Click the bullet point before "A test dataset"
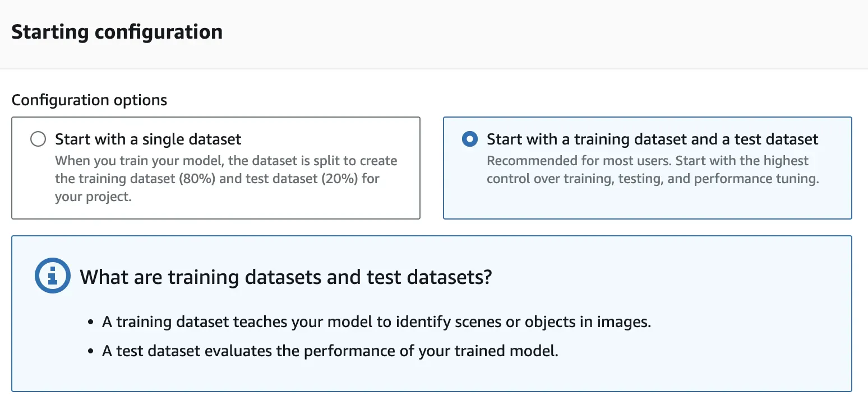The width and height of the screenshot is (868, 401). click(x=90, y=352)
